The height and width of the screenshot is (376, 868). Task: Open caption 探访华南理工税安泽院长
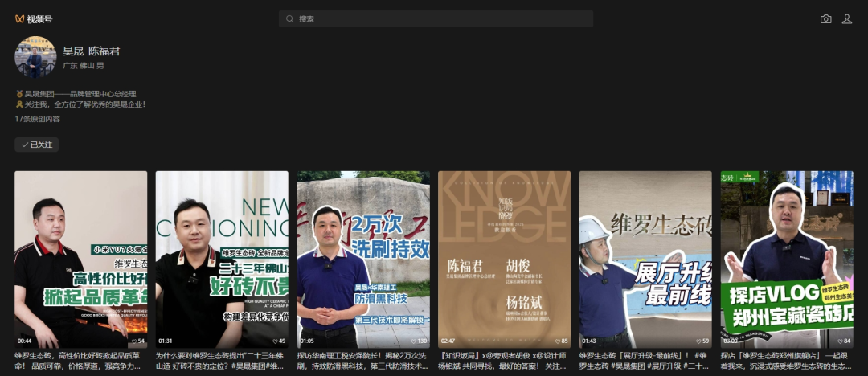click(363, 361)
